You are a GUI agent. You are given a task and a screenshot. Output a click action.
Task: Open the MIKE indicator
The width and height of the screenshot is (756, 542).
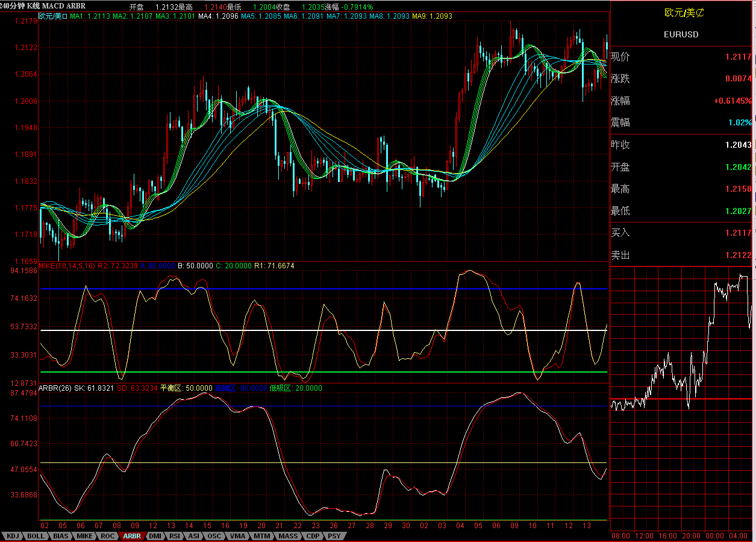(x=85, y=535)
